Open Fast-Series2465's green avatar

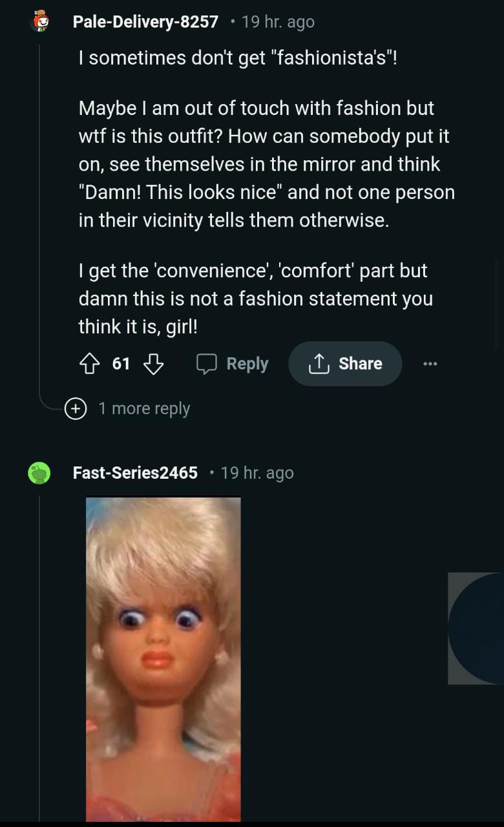[39, 473]
